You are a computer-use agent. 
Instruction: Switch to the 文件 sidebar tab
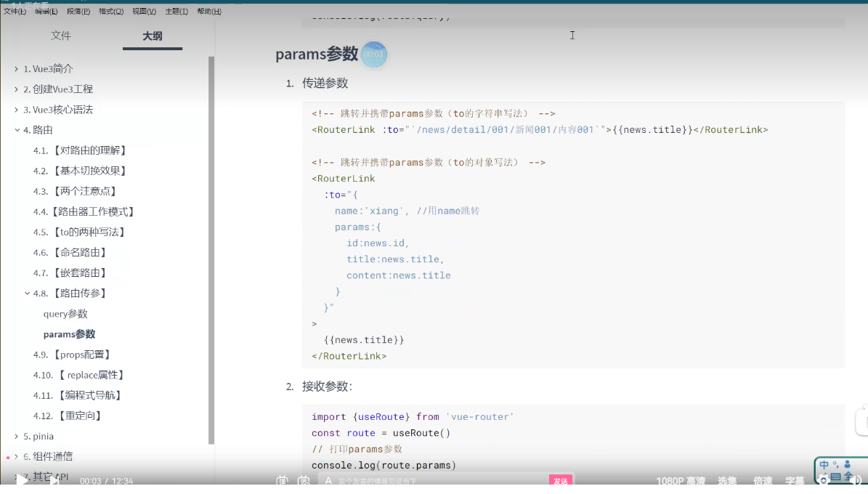pos(61,36)
